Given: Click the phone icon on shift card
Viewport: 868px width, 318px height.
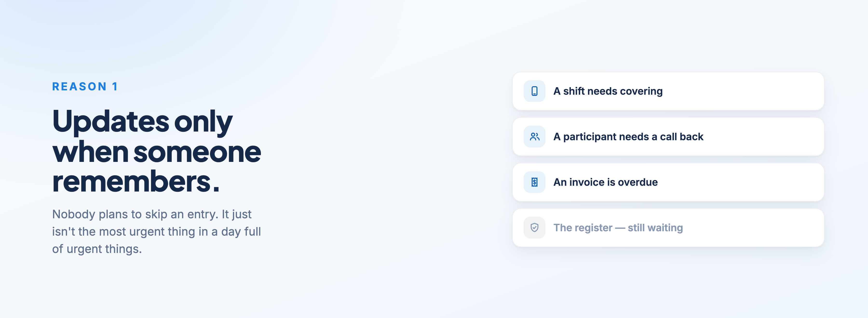Looking at the screenshot, I should [534, 91].
